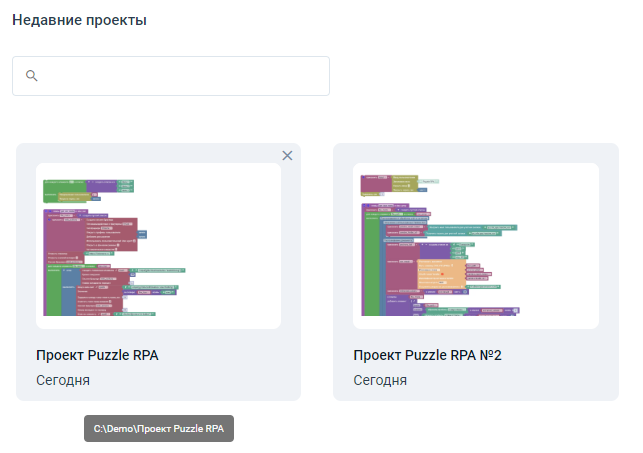Click the title "Проект Puzzle RPA"

[97, 355]
